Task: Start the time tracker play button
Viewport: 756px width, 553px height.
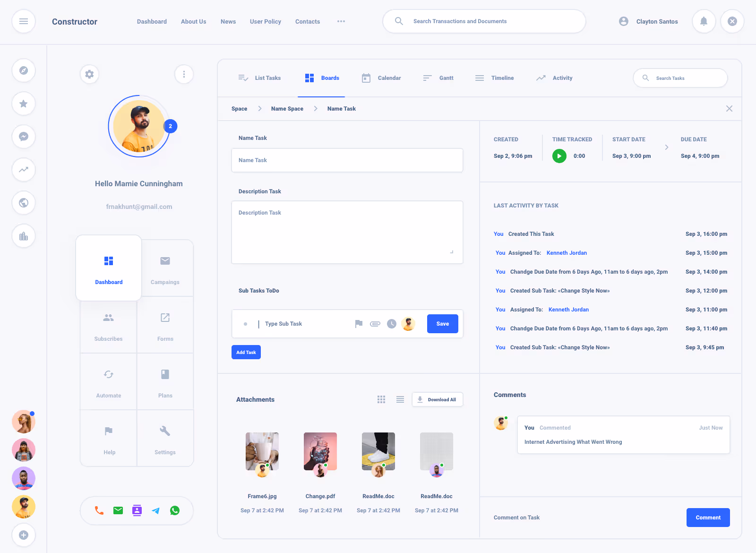Action: [x=559, y=156]
